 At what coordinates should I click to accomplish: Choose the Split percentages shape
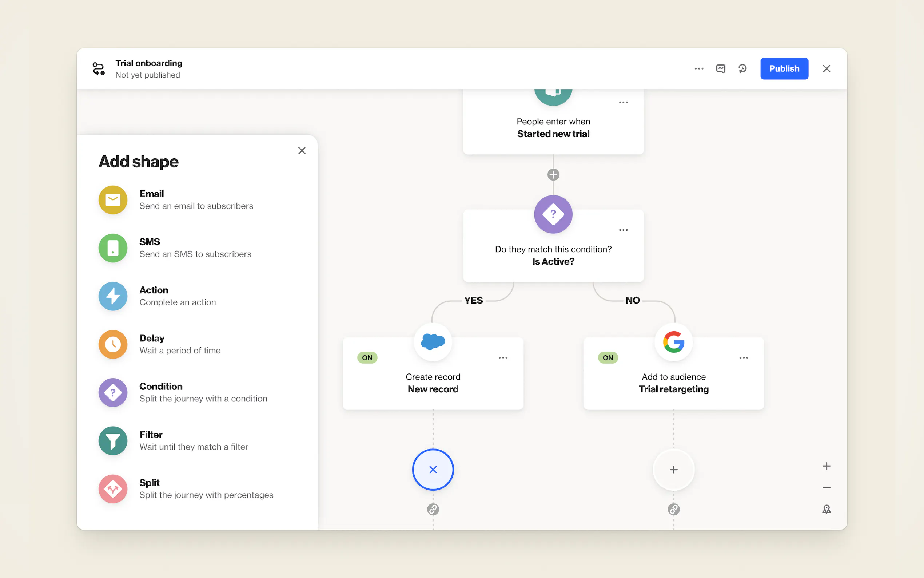point(113,489)
